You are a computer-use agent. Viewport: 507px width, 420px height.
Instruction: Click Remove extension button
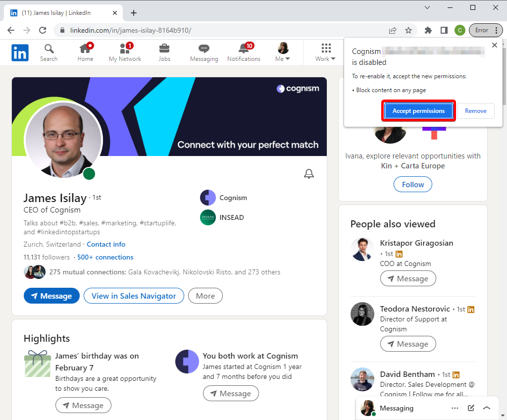pyautogui.click(x=476, y=111)
